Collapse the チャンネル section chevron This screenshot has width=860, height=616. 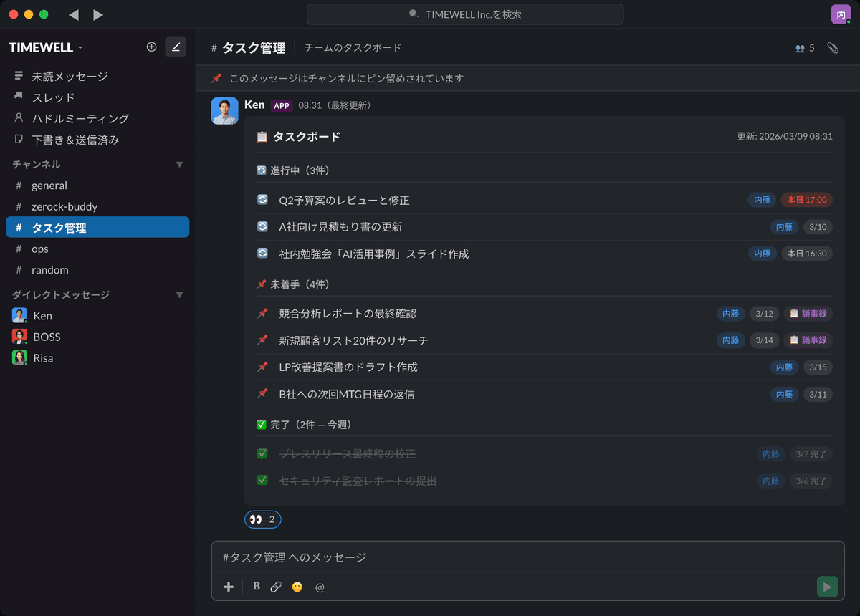[179, 164]
